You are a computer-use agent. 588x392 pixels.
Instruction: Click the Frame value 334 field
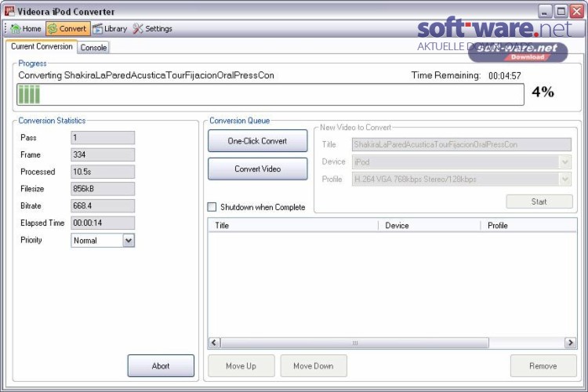(103, 154)
